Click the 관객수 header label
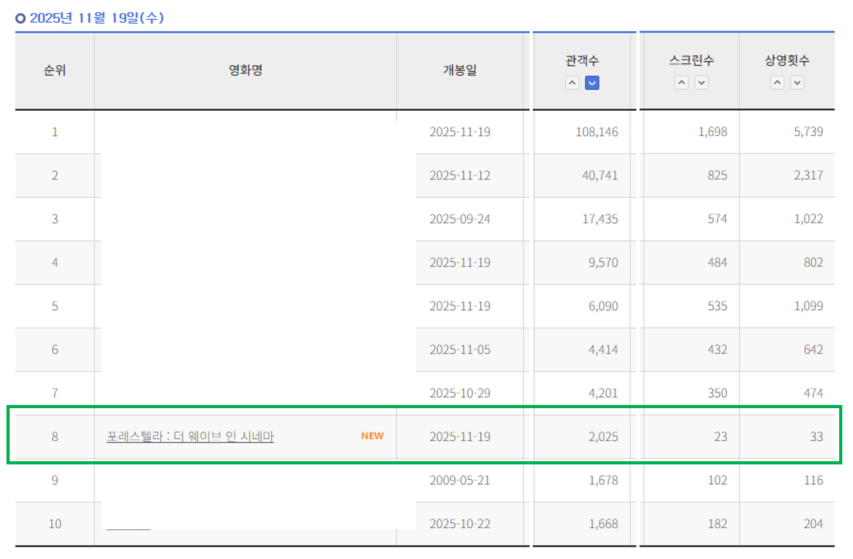The image size is (853, 559). [582, 61]
